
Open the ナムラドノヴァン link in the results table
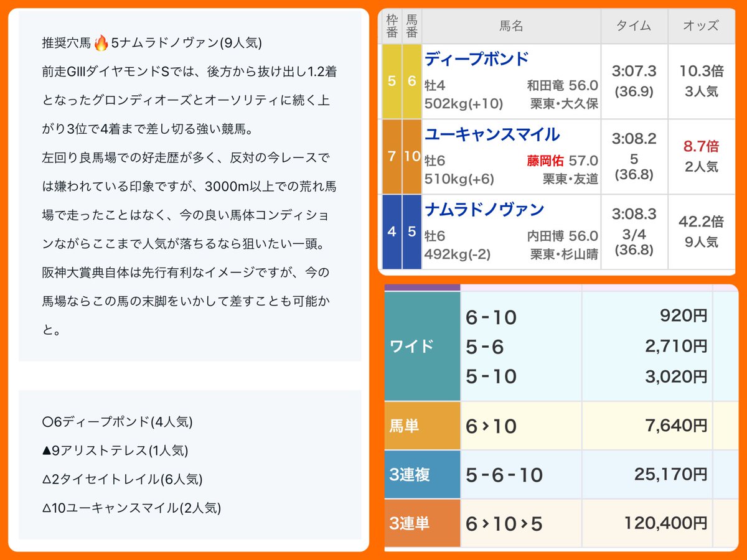click(x=484, y=210)
